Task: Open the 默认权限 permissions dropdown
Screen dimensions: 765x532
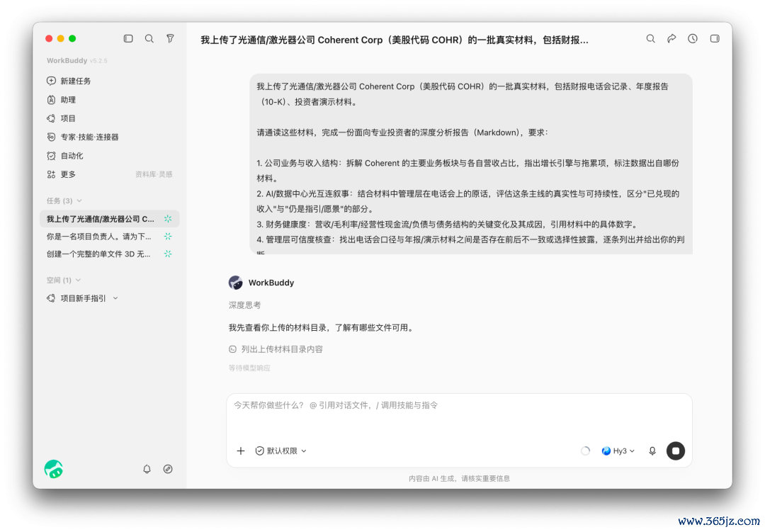Action: tap(281, 451)
